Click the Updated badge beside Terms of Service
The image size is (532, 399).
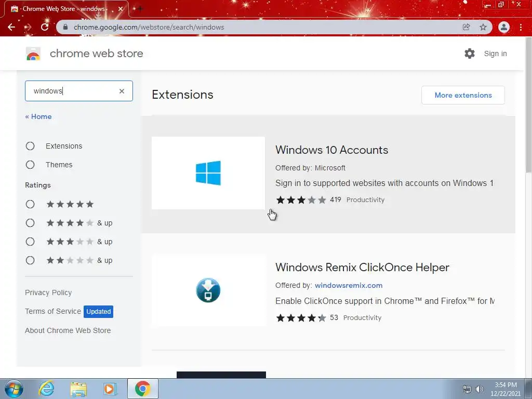pos(98,312)
